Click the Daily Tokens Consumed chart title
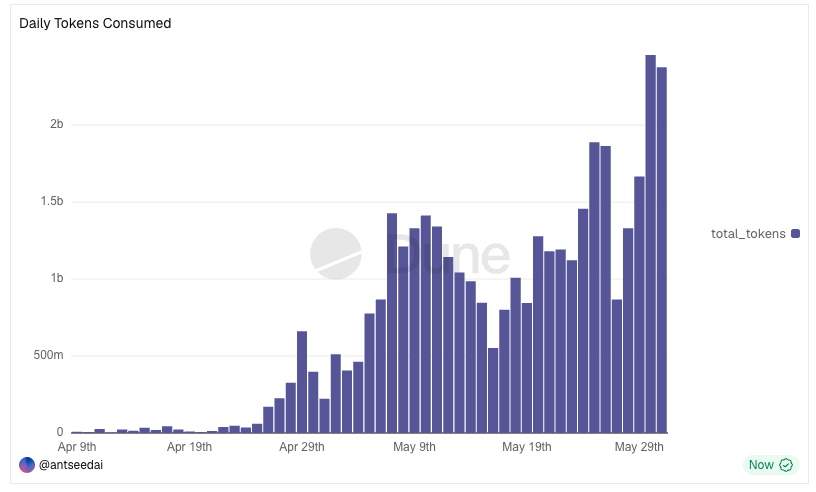This screenshot has width=816, height=492. pos(95,23)
